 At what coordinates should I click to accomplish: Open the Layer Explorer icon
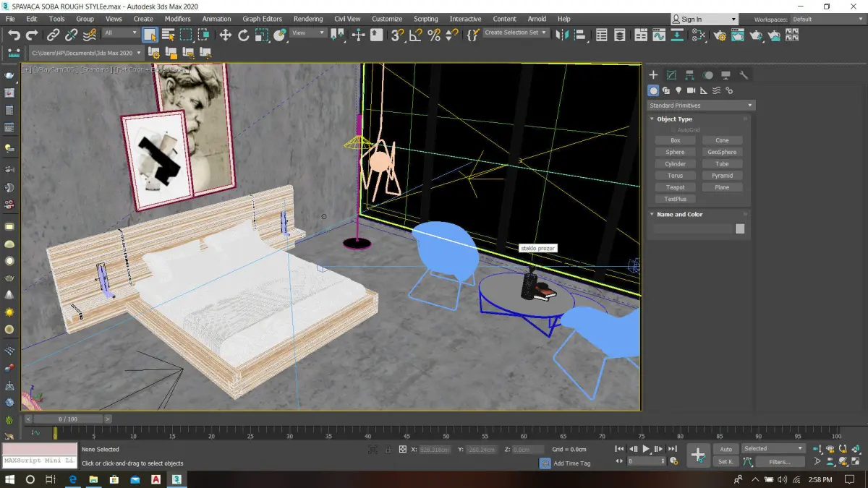click(620, 35)
